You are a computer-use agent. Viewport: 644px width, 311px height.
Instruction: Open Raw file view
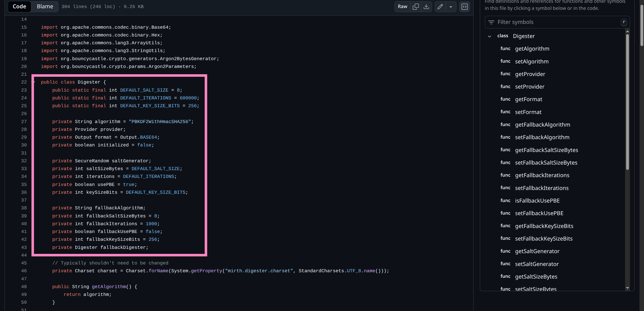[402, 7]
